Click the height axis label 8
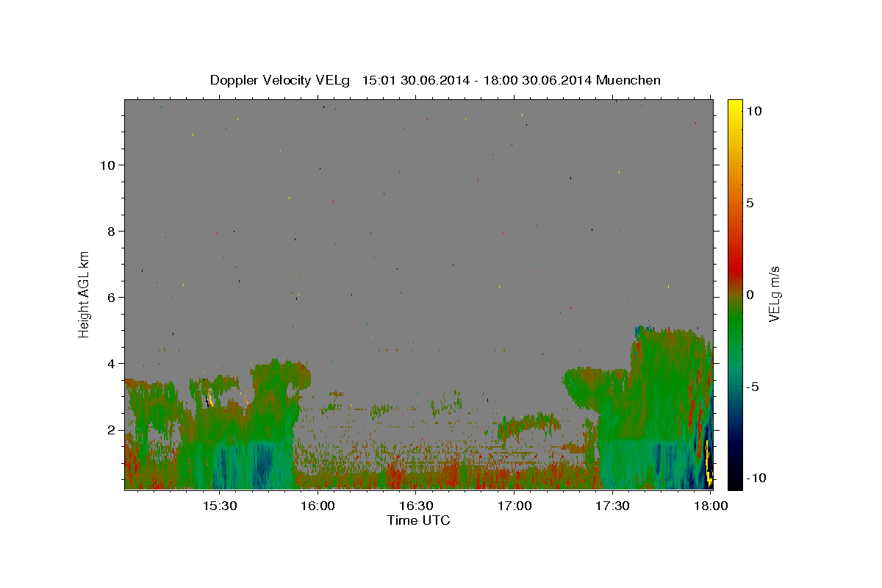The height and width of the screenshot is (588, 882). [x=111, y=231]
